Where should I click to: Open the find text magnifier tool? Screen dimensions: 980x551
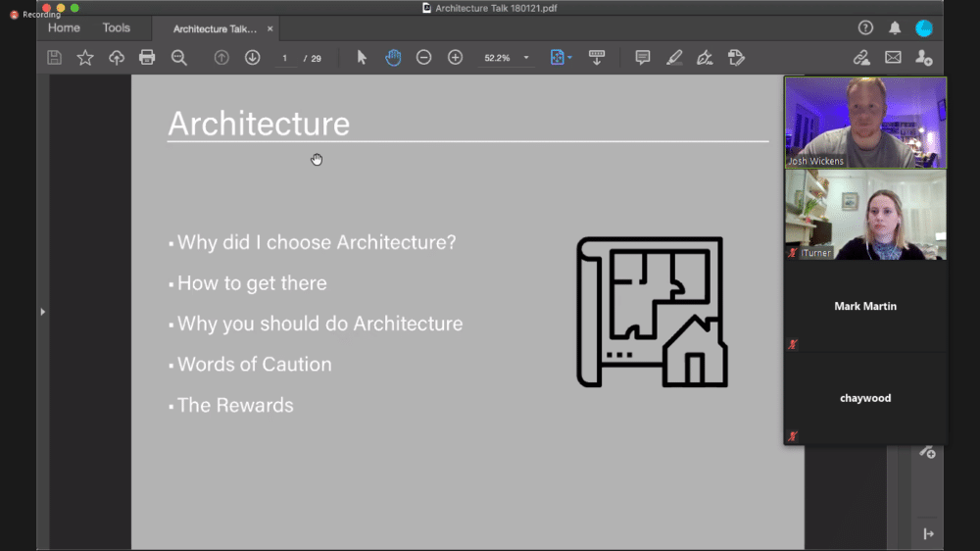click(179, 58)
